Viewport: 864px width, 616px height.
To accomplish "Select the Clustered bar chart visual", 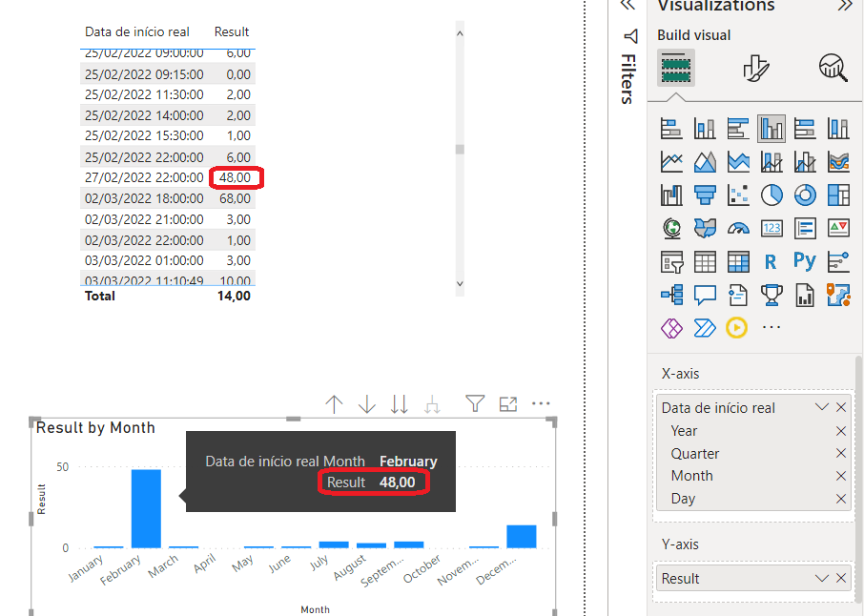I will click(738, 129).
